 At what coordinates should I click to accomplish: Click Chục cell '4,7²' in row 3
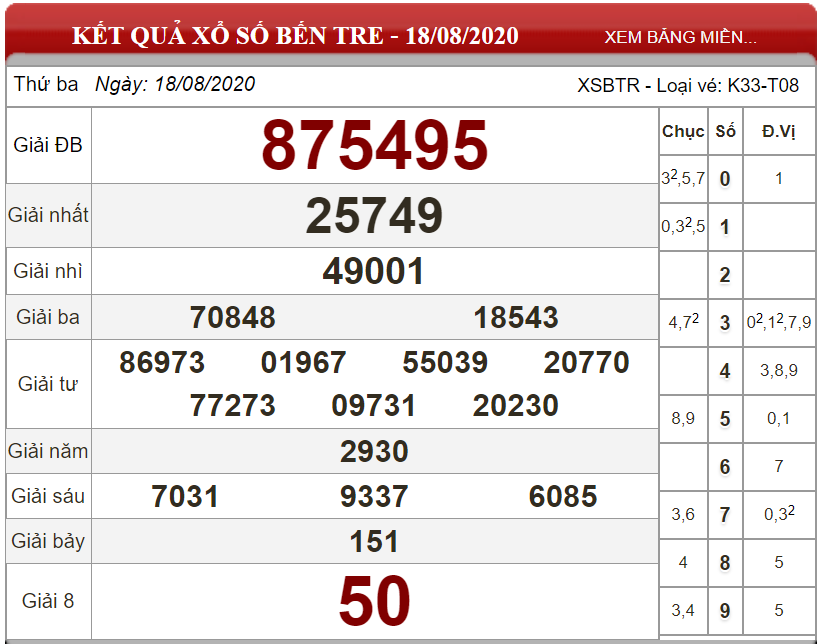click(683, 321)
